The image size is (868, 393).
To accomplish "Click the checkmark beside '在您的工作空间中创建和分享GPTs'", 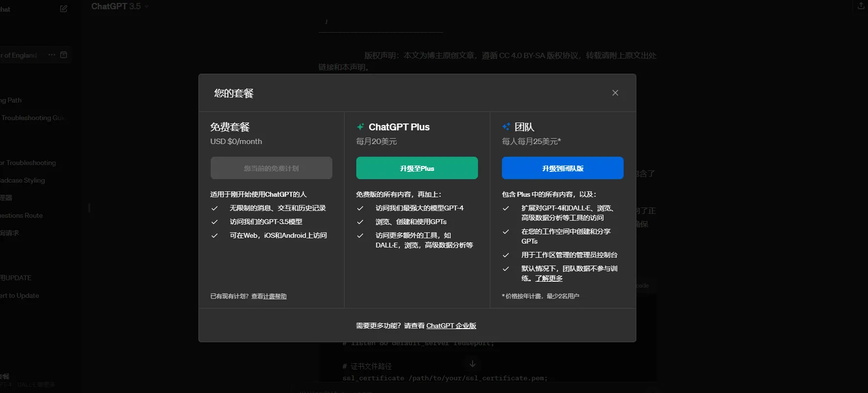I will [x=506, y=231].
